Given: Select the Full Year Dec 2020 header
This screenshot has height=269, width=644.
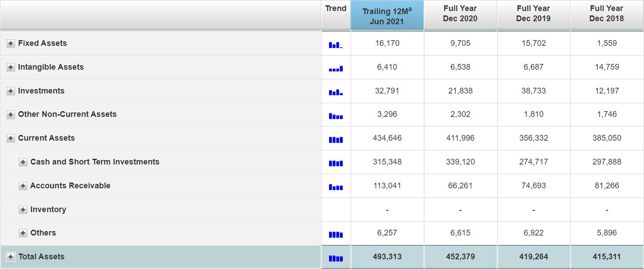Looking at the screenshot, I should (460, 14).
